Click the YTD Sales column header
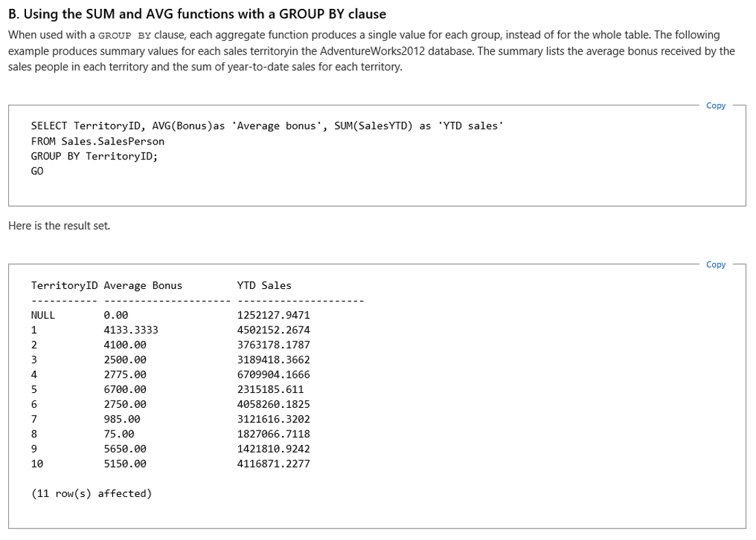This screenshot has width=756, height=540. pos(264,285)
